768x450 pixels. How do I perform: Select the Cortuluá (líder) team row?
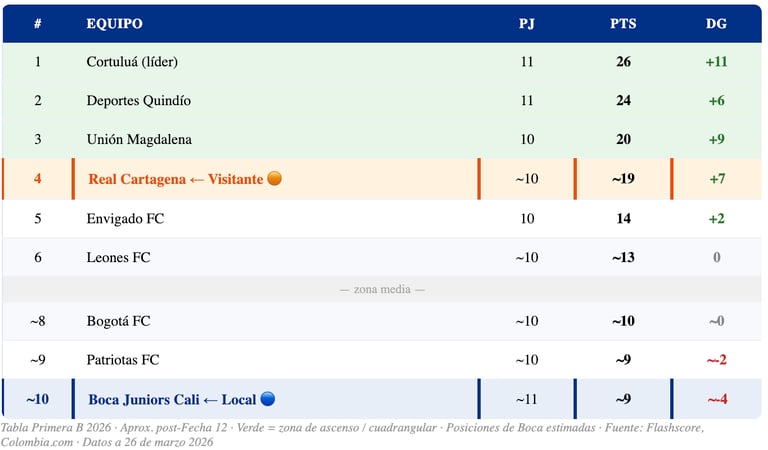coord(382,62)
